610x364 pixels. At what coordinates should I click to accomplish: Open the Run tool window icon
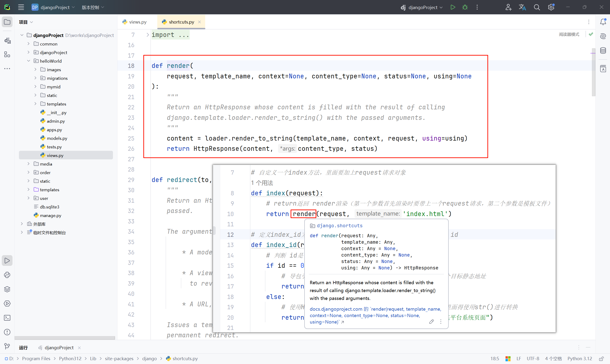[x=7, y=260]
